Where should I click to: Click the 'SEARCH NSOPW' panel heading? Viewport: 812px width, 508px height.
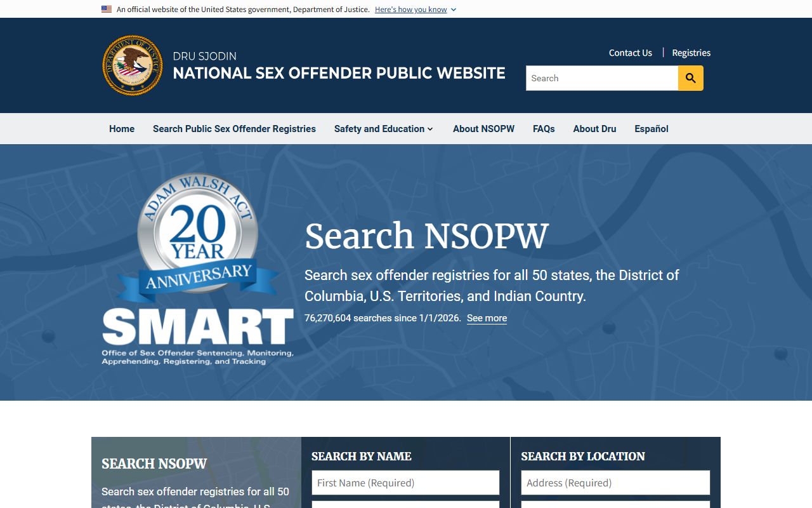[x=154, y=464]
